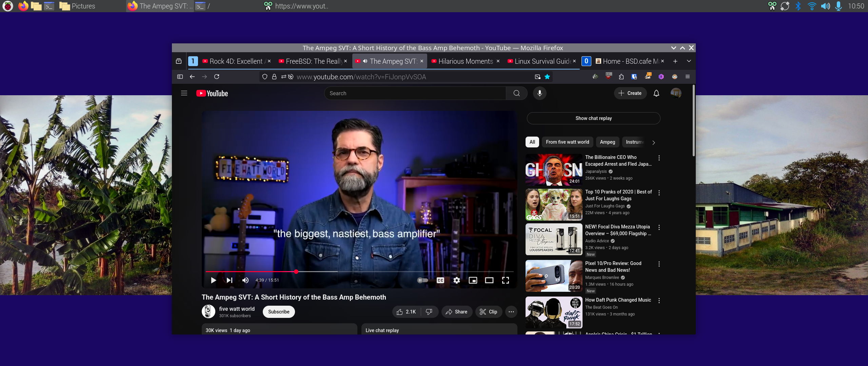This screenshot has width=868, height=366.
Task: Open the Pixel 10/Pro Review video title
Action: (x=613, y=267)
